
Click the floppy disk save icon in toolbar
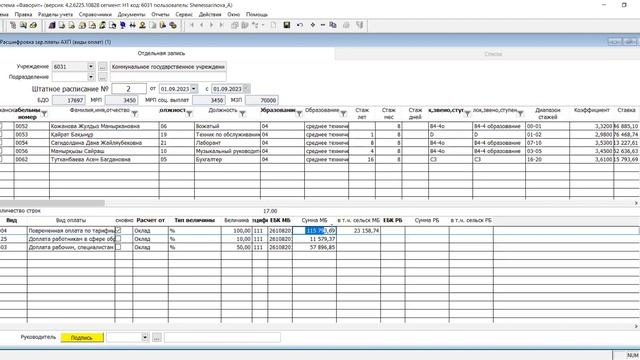pyautogui.click(x=287, y=25)
